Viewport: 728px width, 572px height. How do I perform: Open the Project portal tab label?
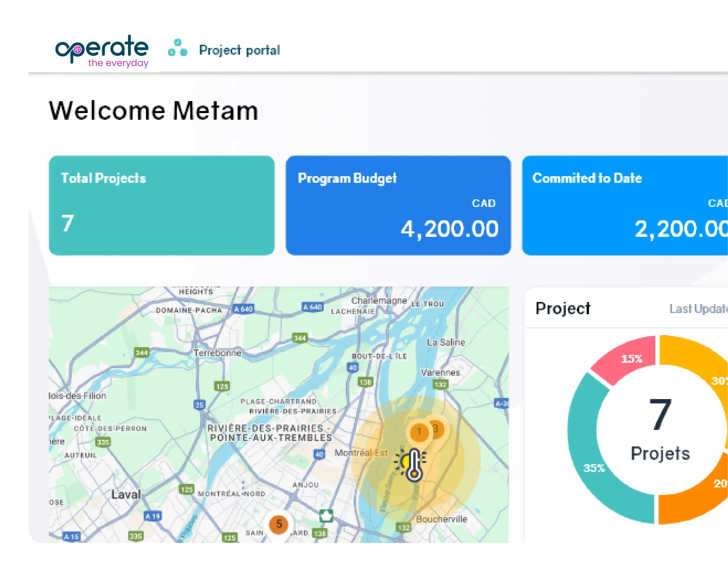click(239, 50)
